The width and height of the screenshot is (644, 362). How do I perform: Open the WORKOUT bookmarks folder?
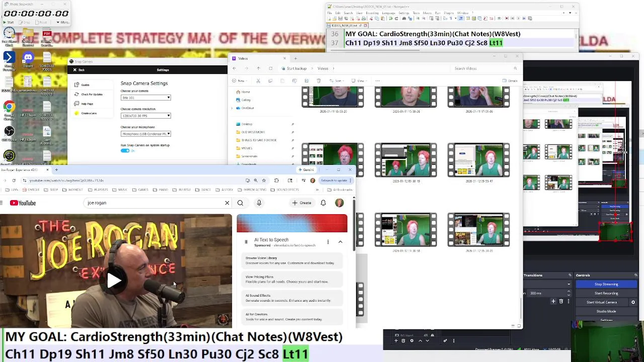click(73, 190)
